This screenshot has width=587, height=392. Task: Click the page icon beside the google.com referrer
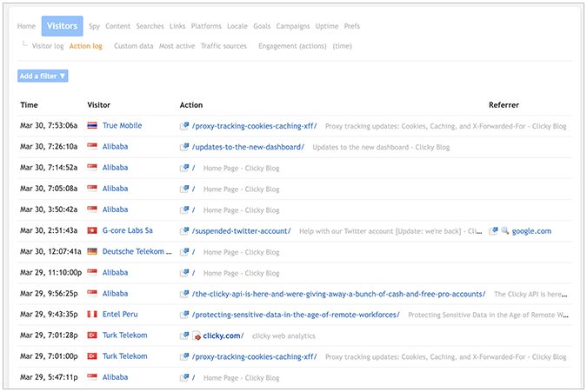[x=493, y=231]
